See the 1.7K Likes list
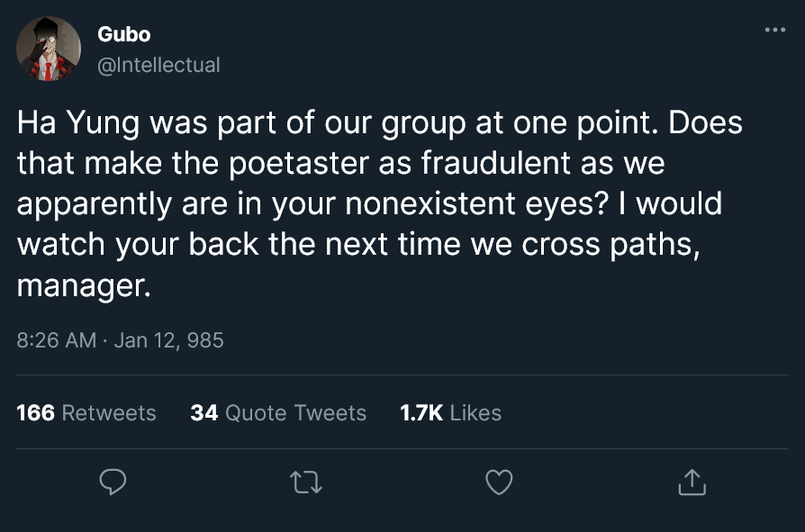Image resolution: width=805 pixels, height=532 pixels. pyautogui.click(x=450, y=413)
